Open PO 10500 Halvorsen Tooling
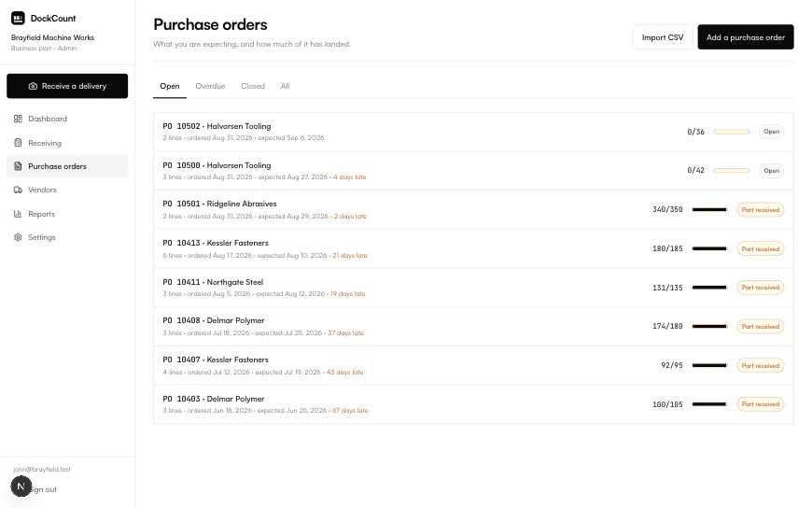 (x=473, y=171)
